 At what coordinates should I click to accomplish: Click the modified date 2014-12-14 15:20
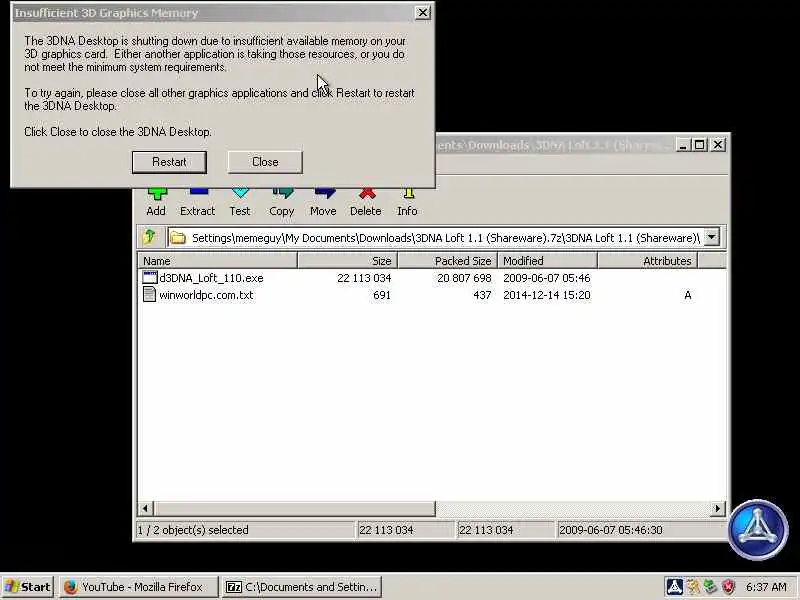coord(546,295)
